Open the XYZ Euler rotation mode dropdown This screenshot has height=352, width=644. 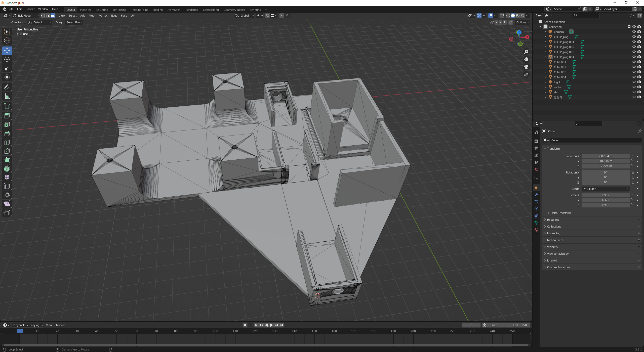[606, 189]
